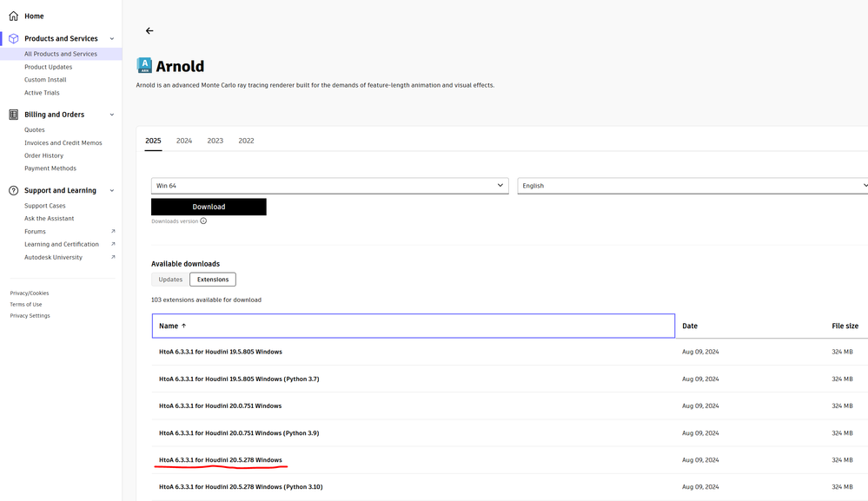Go to Home via the house icon
The width and height of the screenshot is (868, 501).
(x=14, y=16)
